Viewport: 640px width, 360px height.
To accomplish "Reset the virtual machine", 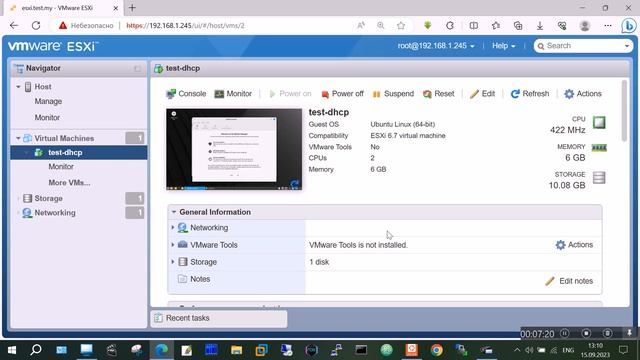I will point(438,94).
